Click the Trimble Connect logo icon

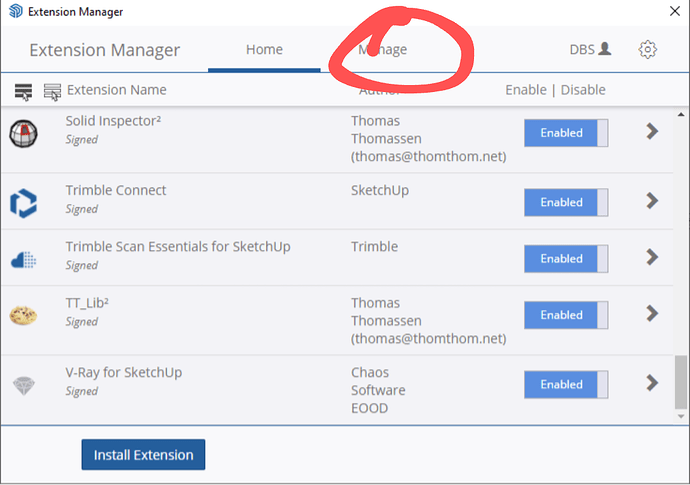pyautogui.click(x=23, y=203)
